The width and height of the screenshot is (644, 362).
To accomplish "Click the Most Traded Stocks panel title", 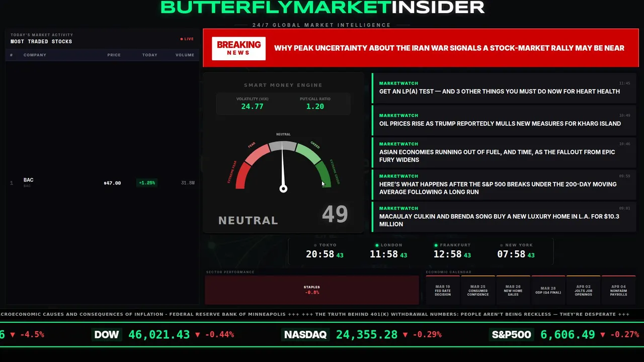I will tap(41, 42).
